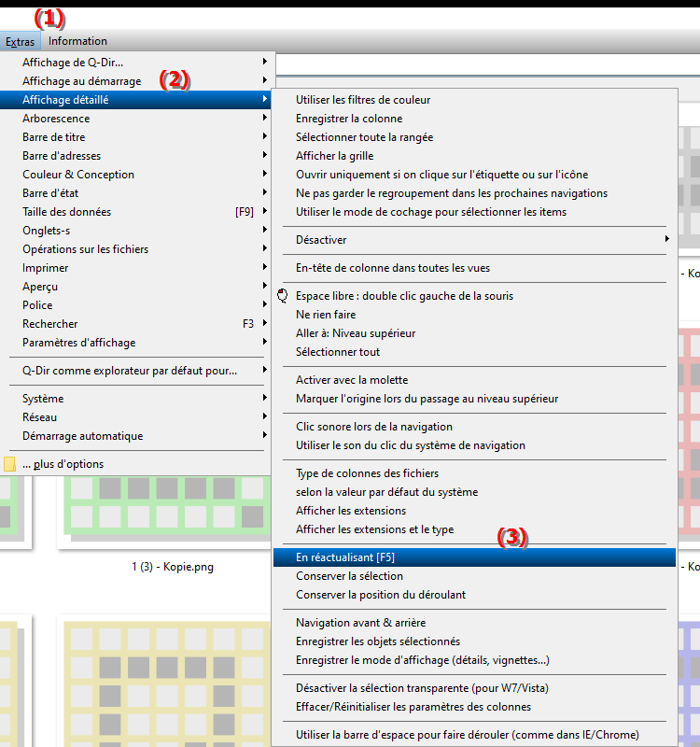Expand Affichage au démarrage submenu
The image size is (700, 747).
(137, 81)
